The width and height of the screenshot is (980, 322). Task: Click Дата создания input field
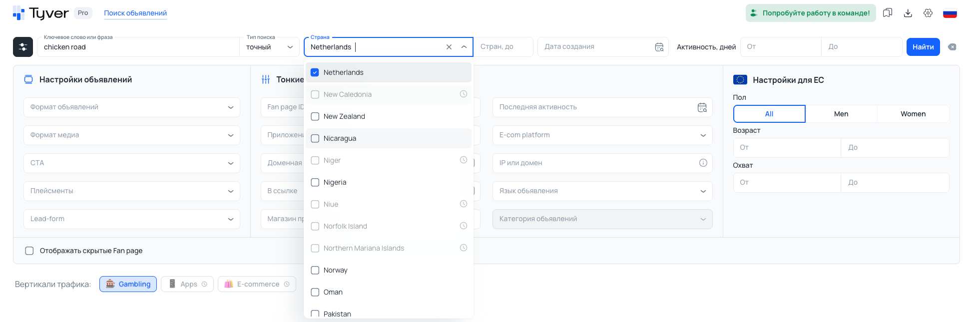pyautogui.click(x=603, y=47)
